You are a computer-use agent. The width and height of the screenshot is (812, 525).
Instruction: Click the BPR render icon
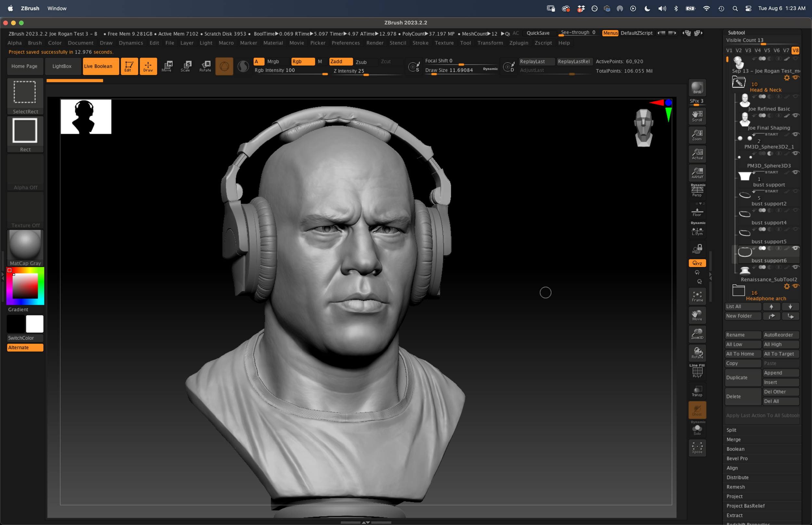point(697,88)
